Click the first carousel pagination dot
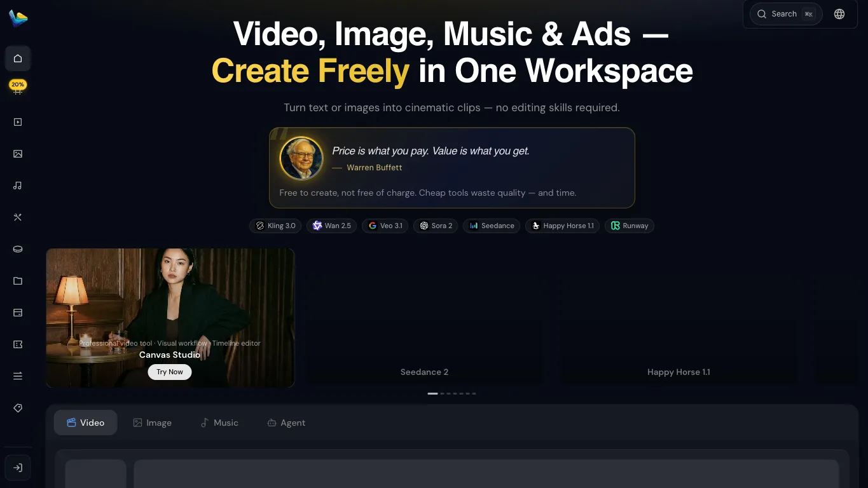Screen dimensions: 868x488 [432, 393]
